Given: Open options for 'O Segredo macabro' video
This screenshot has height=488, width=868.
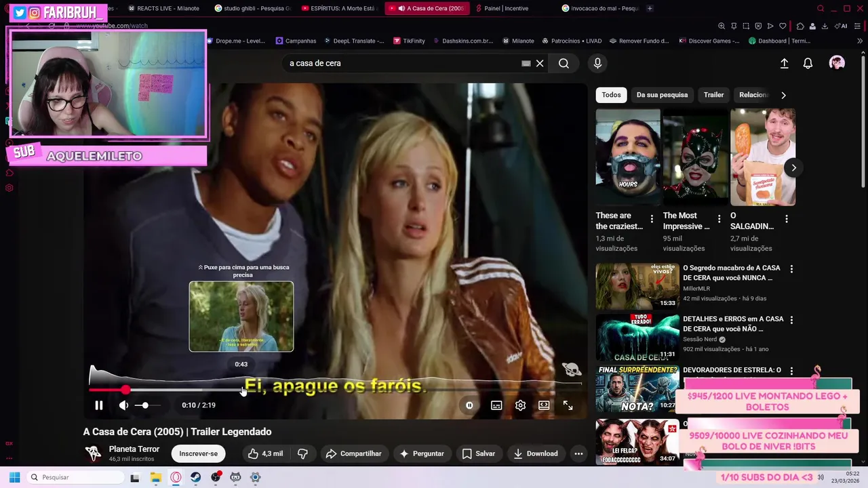Looking at the screenshot, I should coord(791,269).
